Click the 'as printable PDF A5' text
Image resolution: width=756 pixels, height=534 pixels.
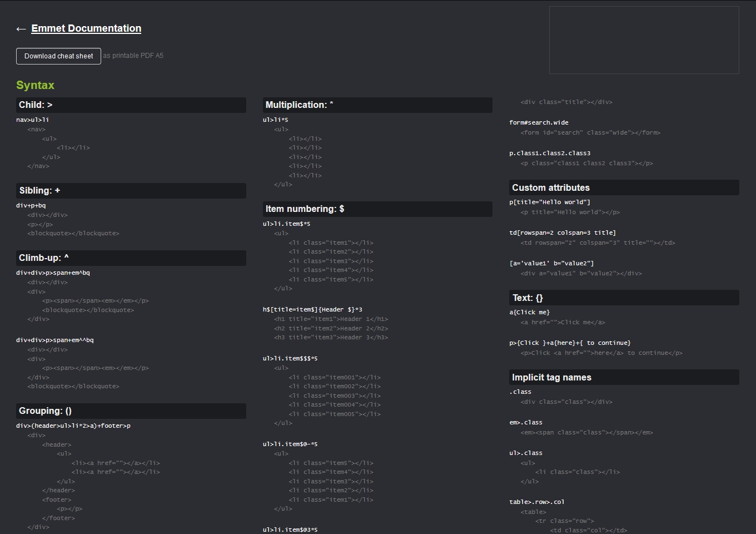[133, 56]
